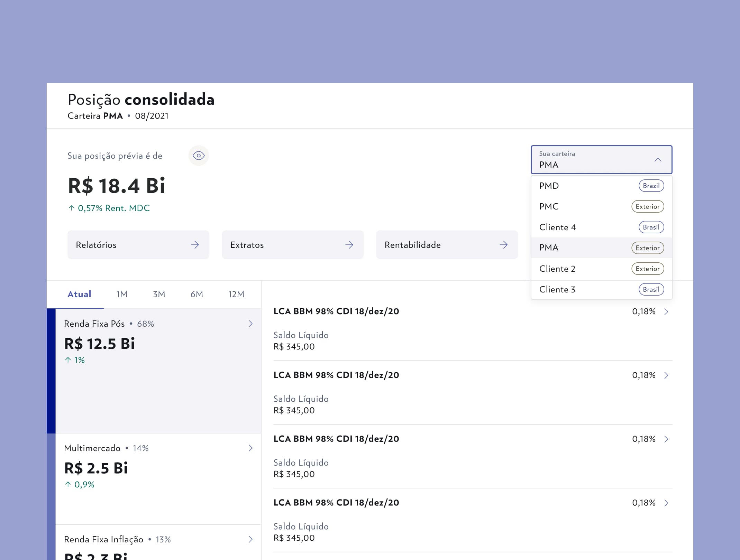The image size is (740, 560).
Task: Switch to the 12M period tab
Action: 236,294
